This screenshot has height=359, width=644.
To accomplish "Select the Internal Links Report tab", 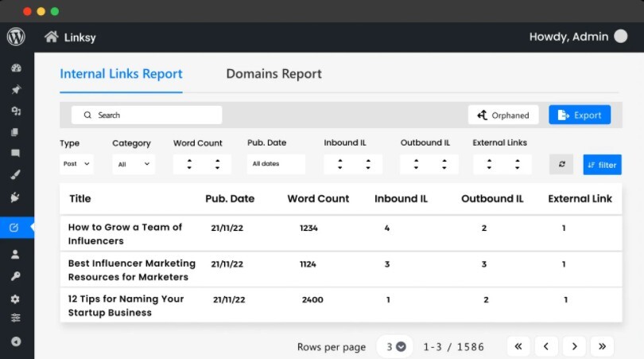I will 121,74.
